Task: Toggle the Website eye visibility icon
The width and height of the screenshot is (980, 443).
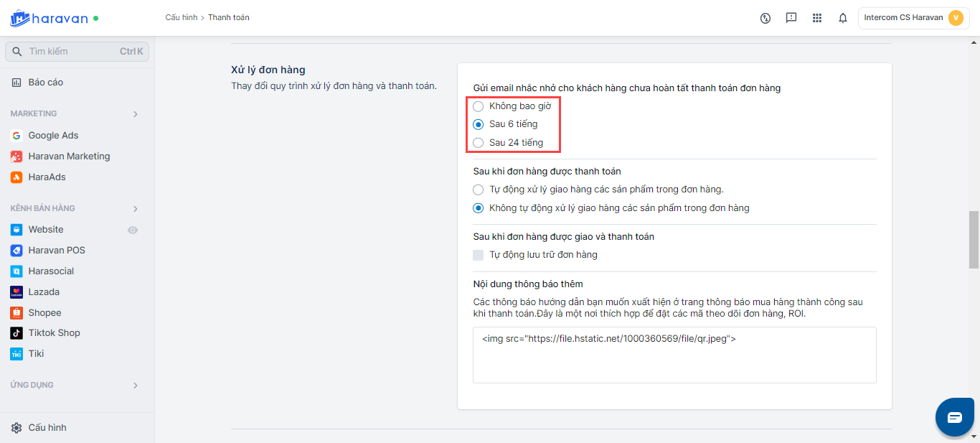Action: pos(133,230)
